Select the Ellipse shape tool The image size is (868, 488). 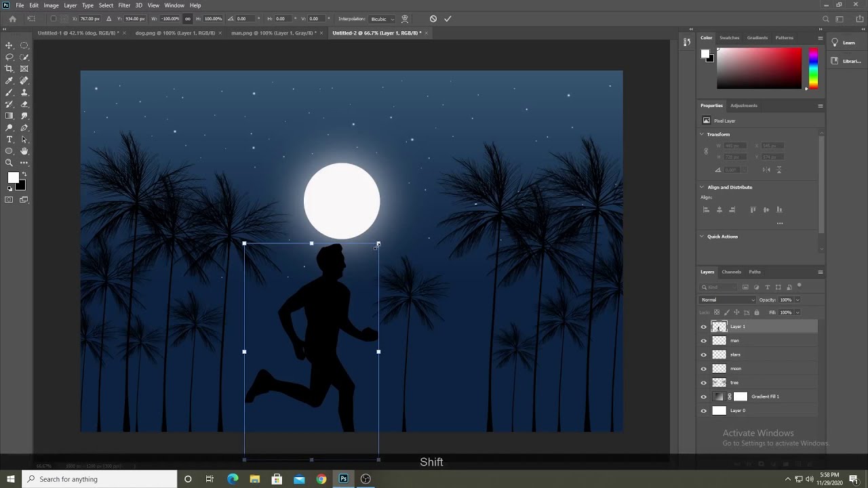coord(9,151)
